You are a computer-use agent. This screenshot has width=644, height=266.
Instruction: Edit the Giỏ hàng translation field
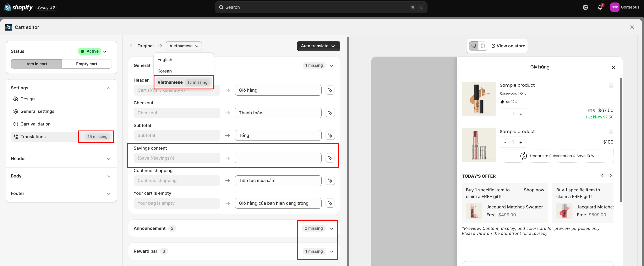(278, 90)
